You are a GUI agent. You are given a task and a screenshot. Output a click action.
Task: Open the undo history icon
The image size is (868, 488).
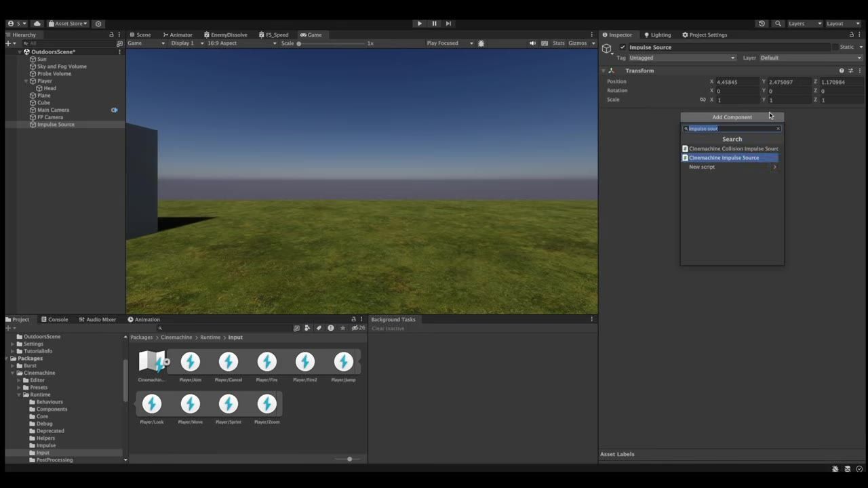tap(762, 23)
